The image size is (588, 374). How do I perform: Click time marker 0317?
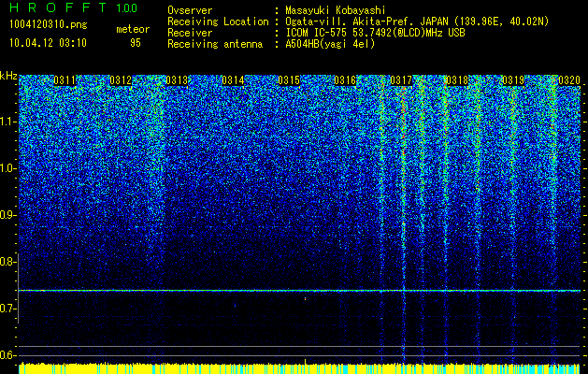tap(401, 80)
